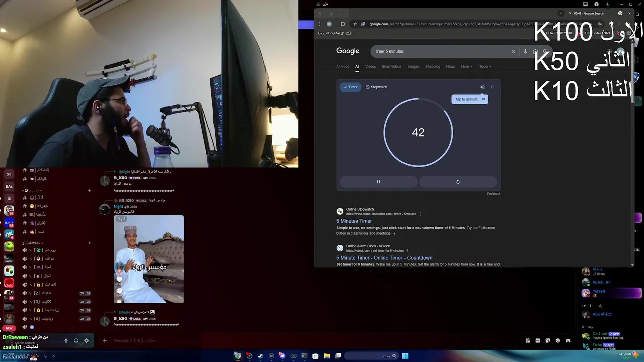Go to the Google logo homepage
644x362 pixels.
click(x=348, y=51)
